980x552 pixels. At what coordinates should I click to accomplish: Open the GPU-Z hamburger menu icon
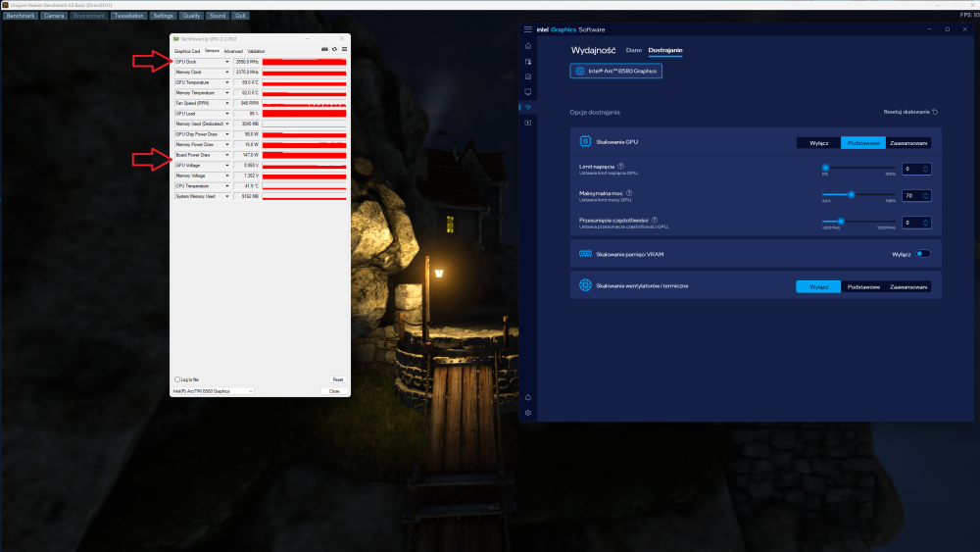click(344, 49)
